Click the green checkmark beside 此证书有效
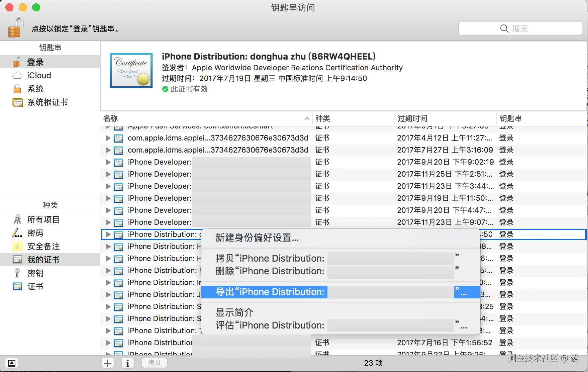This screenshot has height=372, width=588. [165, 89]
